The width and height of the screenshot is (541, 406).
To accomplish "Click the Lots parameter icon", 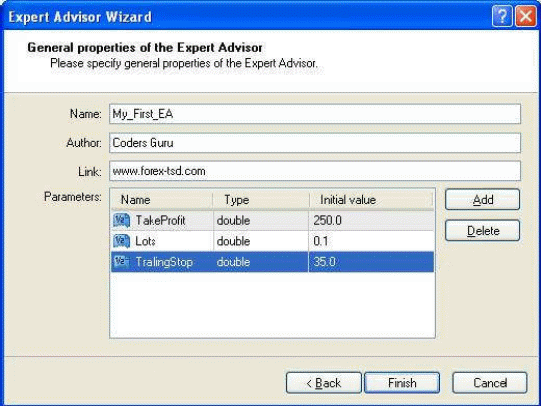I will pyautogui.click(x=121, y=241).
